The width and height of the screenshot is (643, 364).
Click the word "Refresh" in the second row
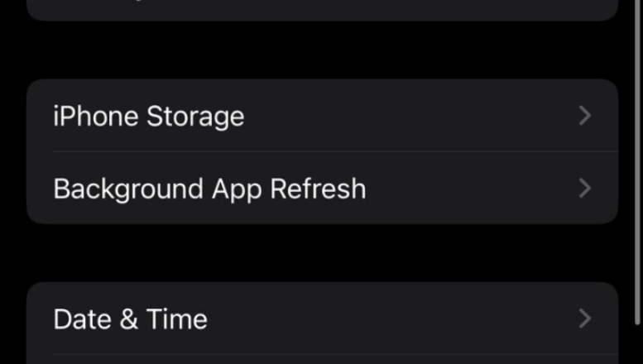click(319, 189)
